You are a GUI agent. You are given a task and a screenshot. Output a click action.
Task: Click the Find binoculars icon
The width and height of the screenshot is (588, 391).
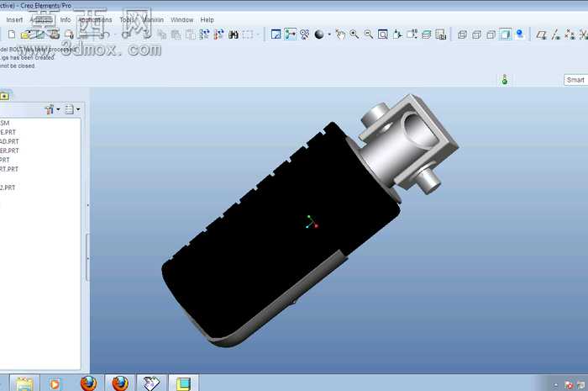pos(234,35)
